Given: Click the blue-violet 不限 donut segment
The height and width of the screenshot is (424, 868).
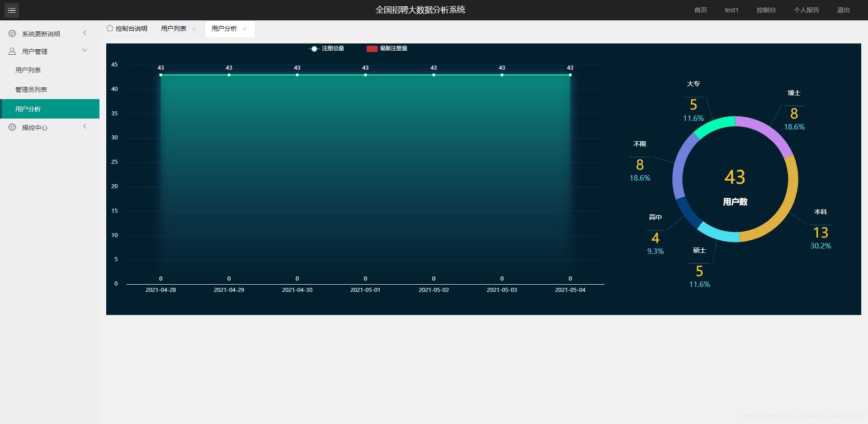Looking at the screenshot, I should (680, 165).
